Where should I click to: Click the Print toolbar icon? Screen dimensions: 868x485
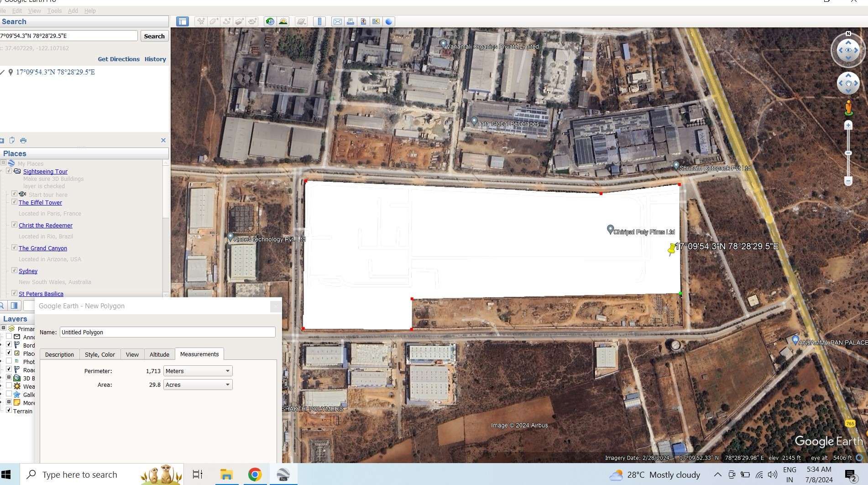point(350,21)
